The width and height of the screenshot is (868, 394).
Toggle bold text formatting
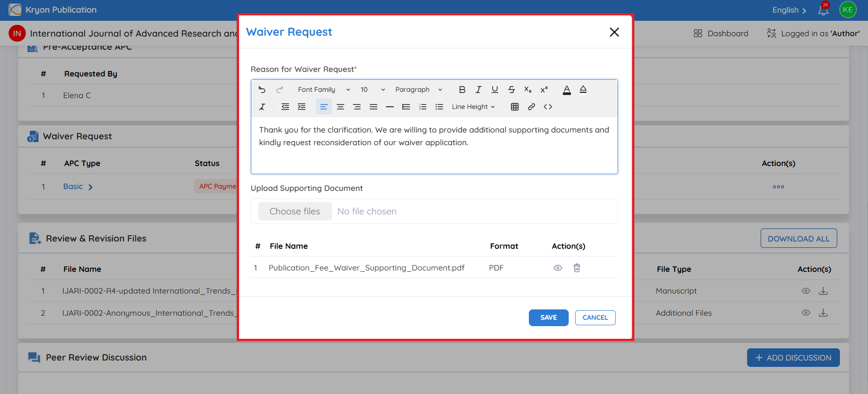(x=462, y=90)
